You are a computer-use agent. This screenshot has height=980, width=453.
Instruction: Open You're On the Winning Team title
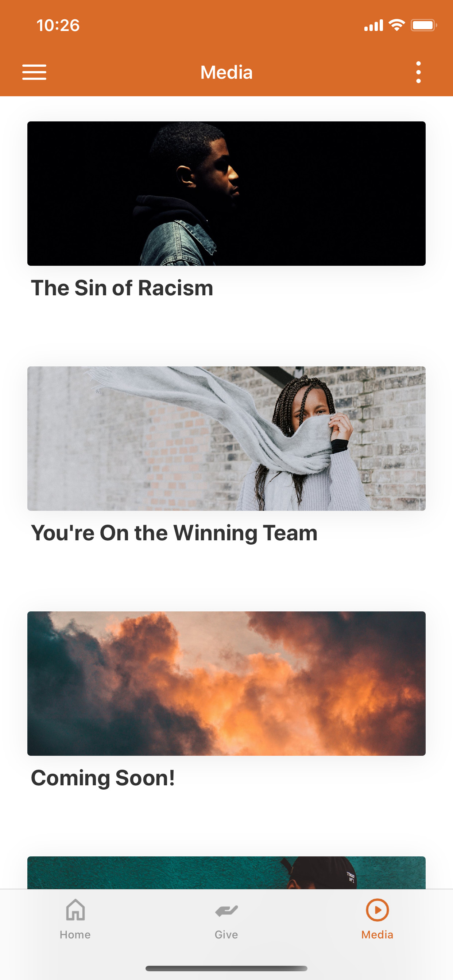point(174,533)
